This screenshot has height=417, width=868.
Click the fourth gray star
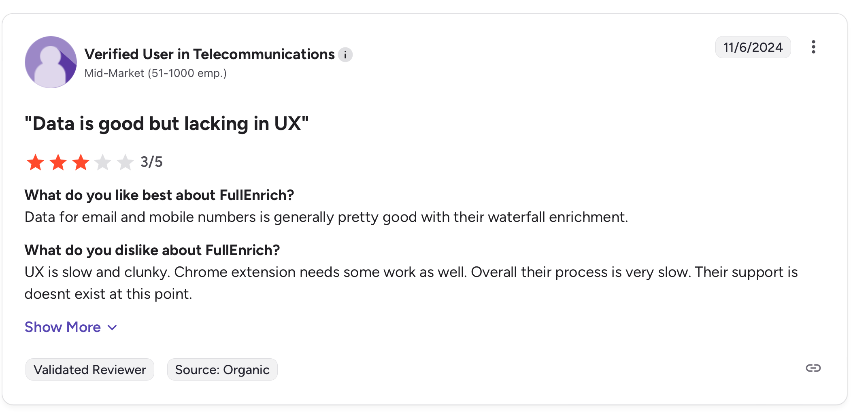(103, 162)
